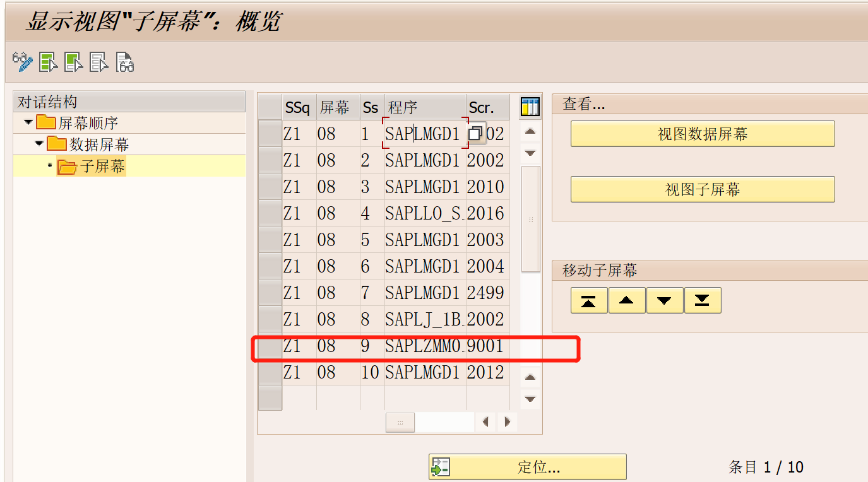Open value help beside SAPLMGD1 field

[476, 133]
